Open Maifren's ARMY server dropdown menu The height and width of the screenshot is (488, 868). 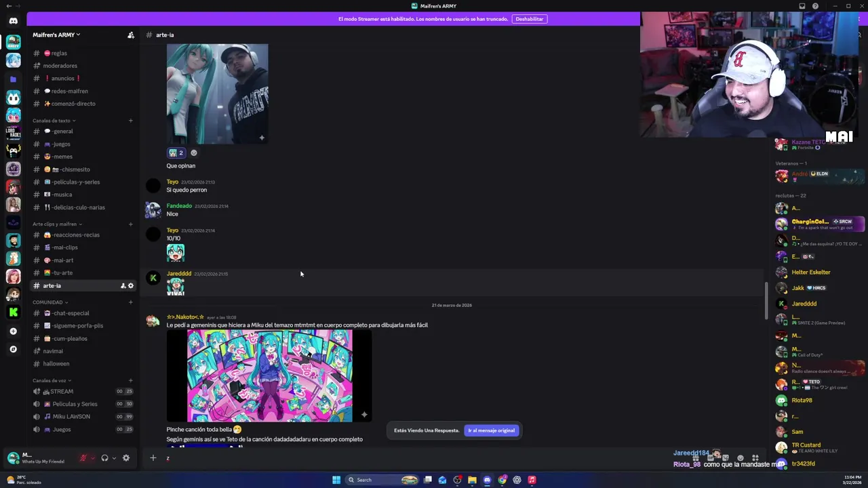pos(56,35)
